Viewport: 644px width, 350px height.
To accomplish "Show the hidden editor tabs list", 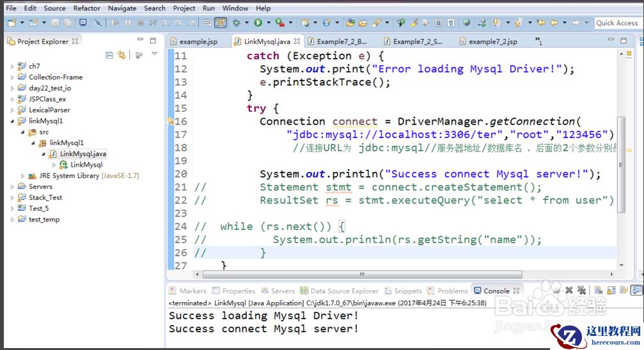I will pyautogui.click(x=538, y=42).
